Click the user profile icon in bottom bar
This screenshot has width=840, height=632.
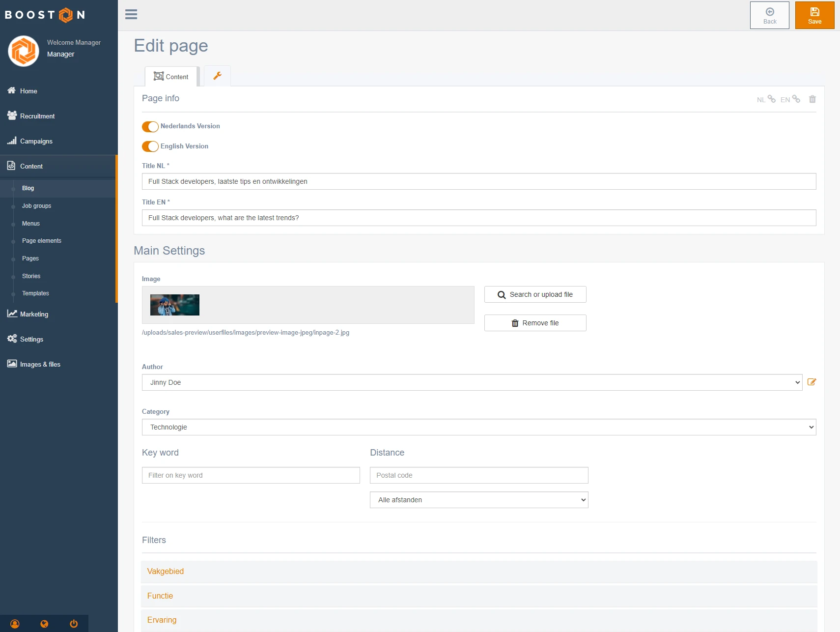coord(15,624)
